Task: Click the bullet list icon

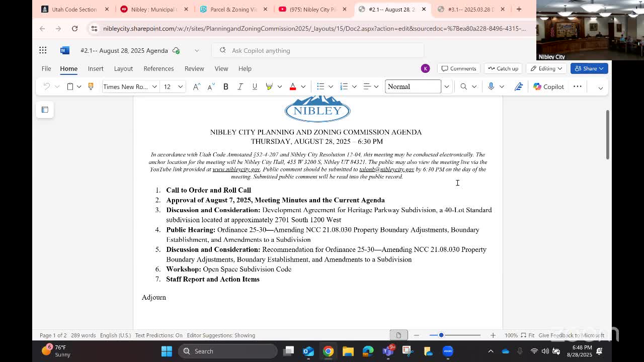Action: pos(320,86)
